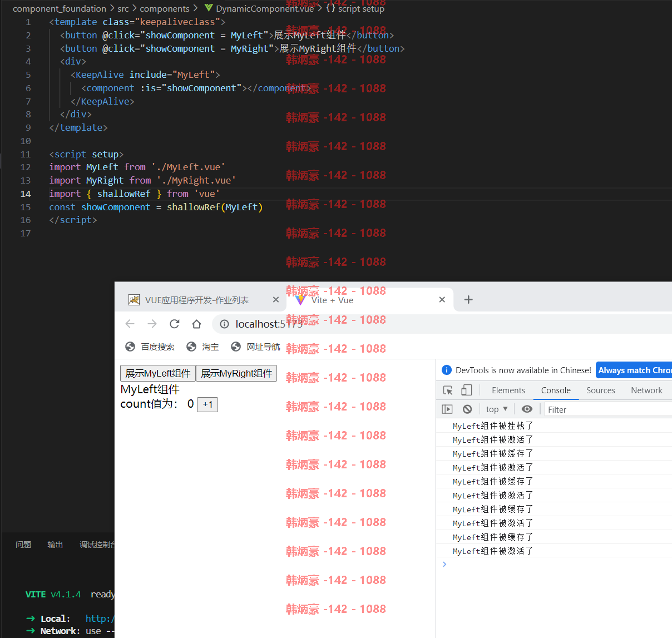Open 百度搜索 bookmark

[x=150, y=347]
